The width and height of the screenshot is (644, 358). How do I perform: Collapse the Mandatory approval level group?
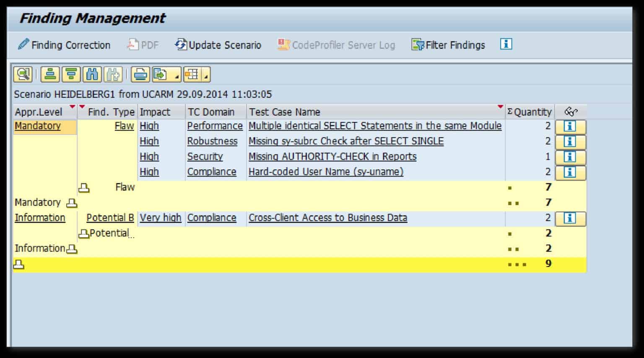72,203
